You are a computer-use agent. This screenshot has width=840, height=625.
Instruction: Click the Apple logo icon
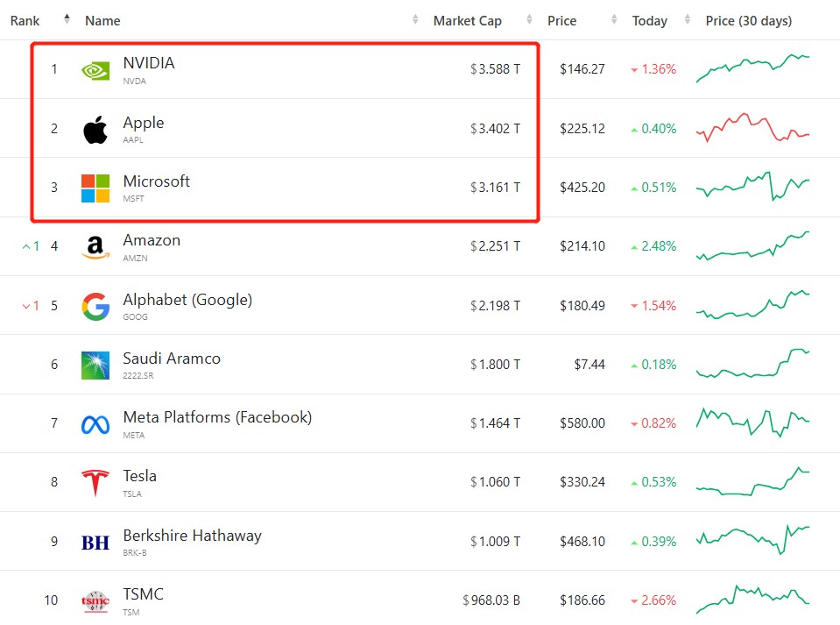tap(95, 130)
